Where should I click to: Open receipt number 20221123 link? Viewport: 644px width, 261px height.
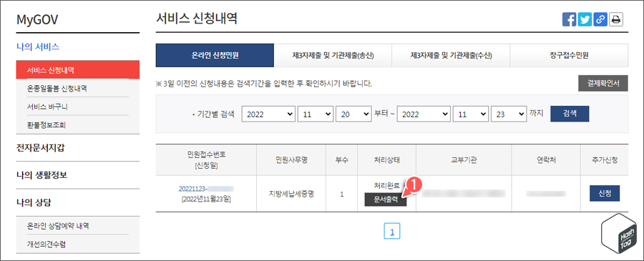206,189
